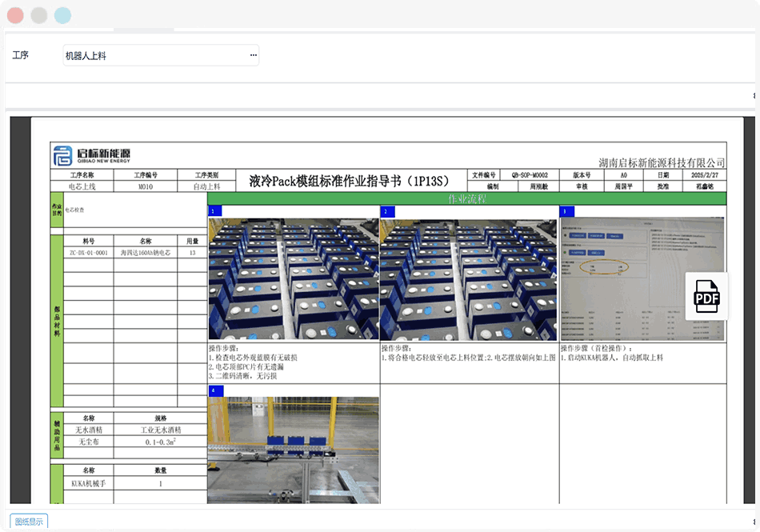Click the 料号 column header
The image size is (760, 532).
click(x=89, y=241)
